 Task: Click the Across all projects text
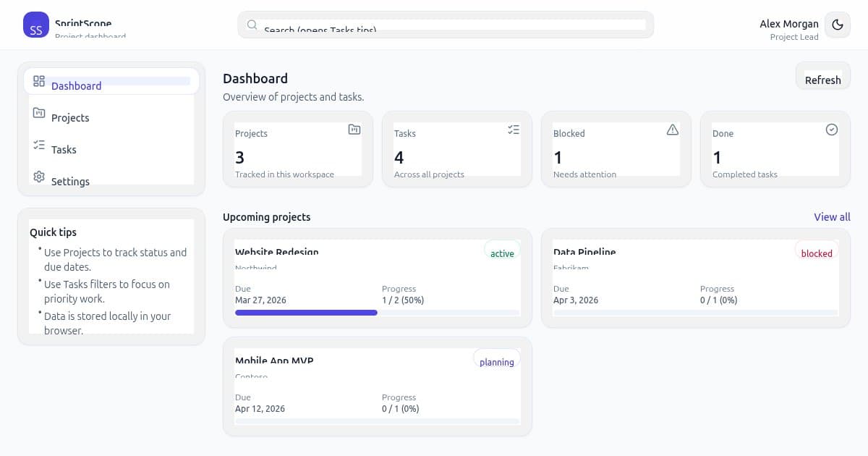tap(429, 174)
